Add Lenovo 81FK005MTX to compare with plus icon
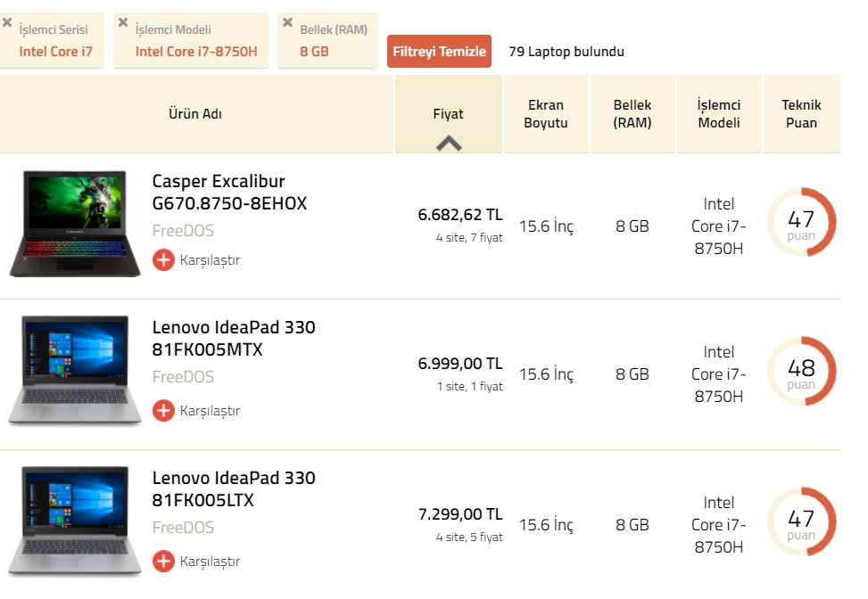The height and width of the screenshot is (599, 868). [x=163, y=410]
